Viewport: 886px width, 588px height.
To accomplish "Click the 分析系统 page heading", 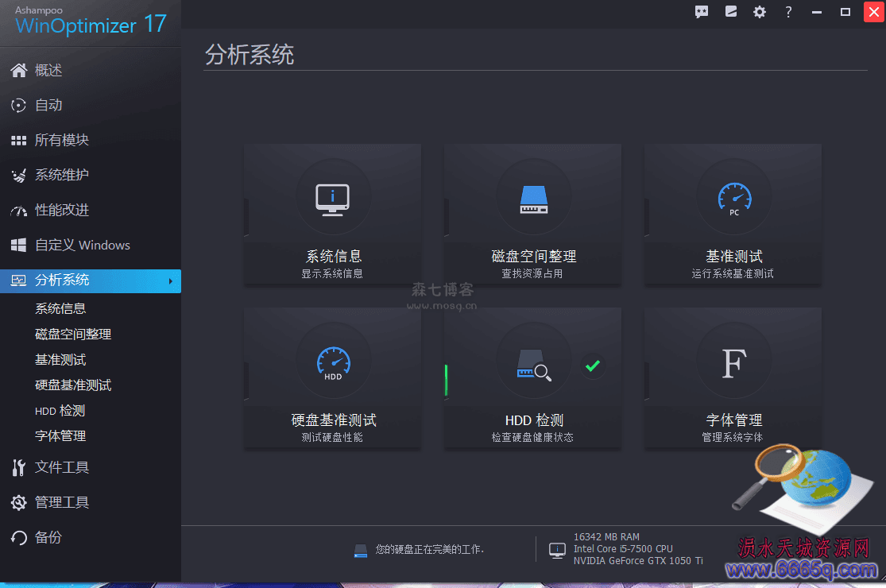I will (250, 55).
